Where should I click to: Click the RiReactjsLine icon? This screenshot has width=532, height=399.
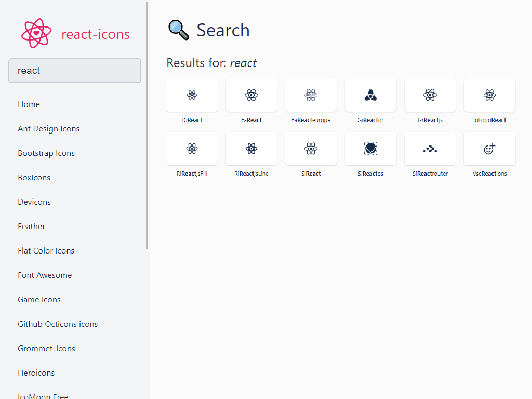(x=251, y=149)
